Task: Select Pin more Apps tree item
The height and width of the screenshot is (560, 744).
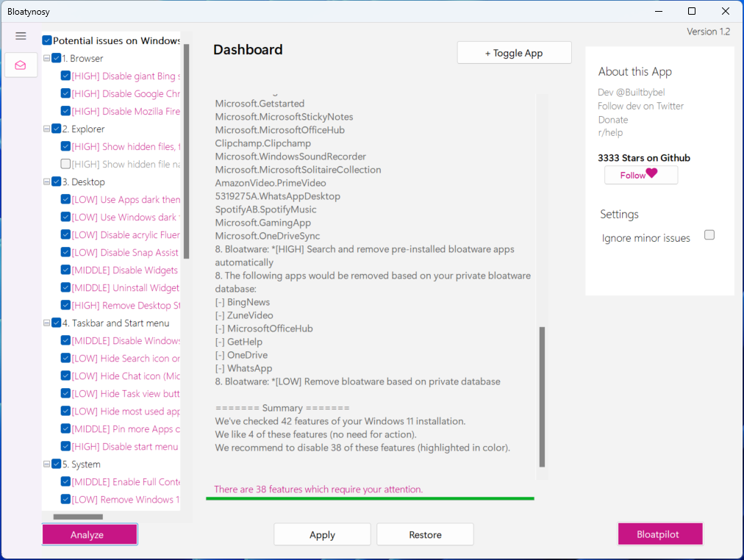Action: tap(126, 428)
